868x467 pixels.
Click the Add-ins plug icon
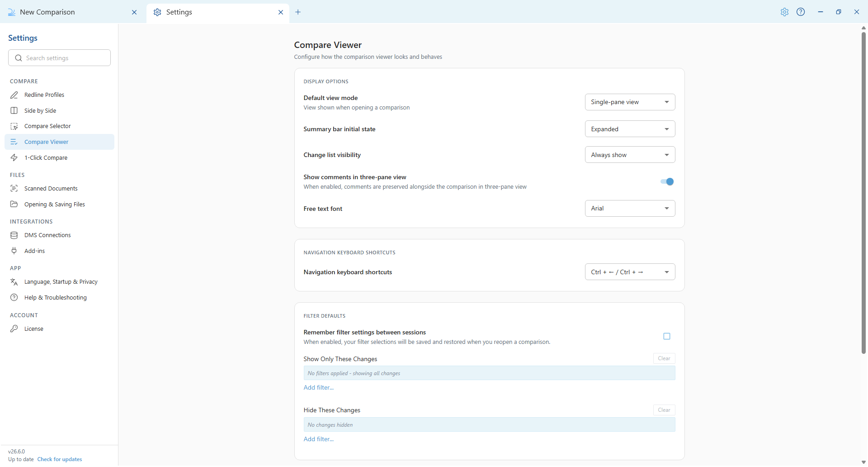point(14,251)
